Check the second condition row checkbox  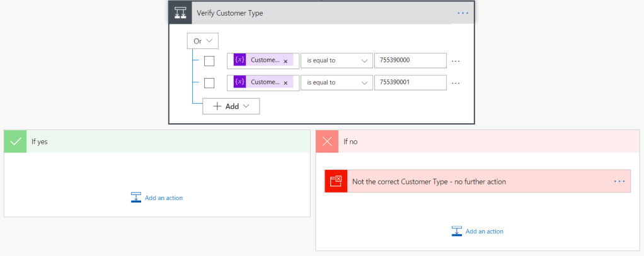209,83
